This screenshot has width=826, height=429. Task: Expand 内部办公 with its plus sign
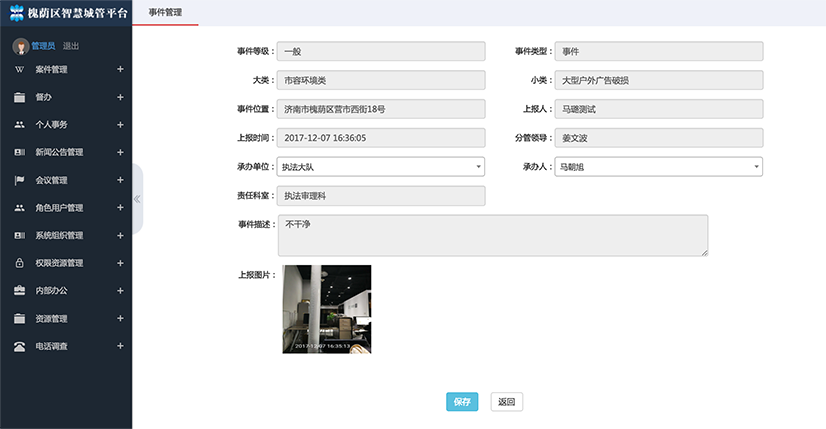click(x=120, y=290)
